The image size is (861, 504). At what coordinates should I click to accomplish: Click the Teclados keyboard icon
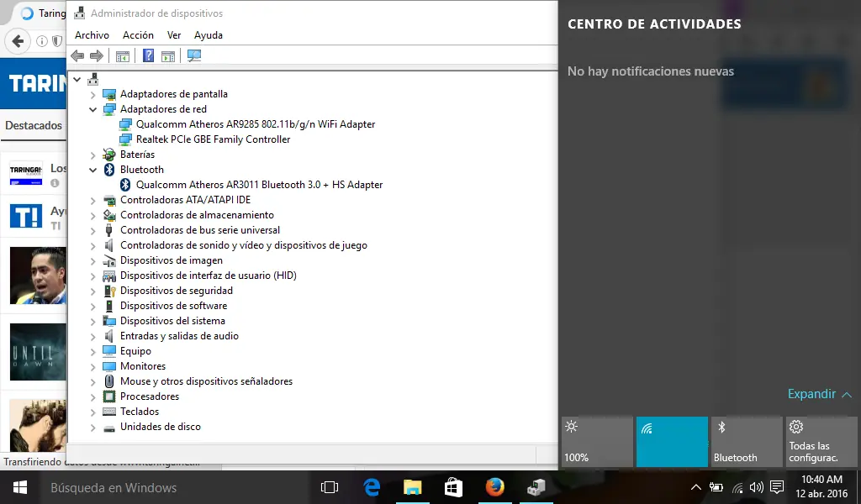[109, 412]
